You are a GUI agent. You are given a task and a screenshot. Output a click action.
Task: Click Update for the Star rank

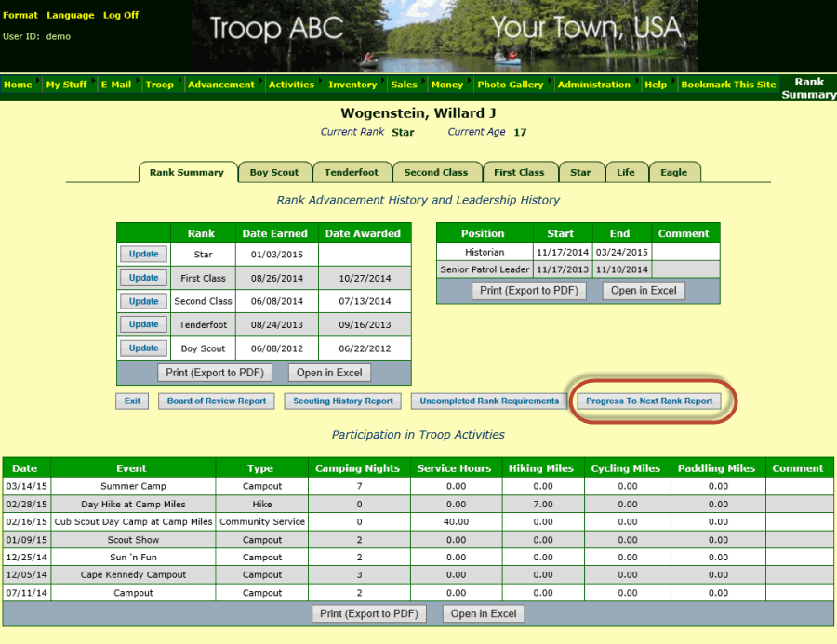[x=143, y=254]
